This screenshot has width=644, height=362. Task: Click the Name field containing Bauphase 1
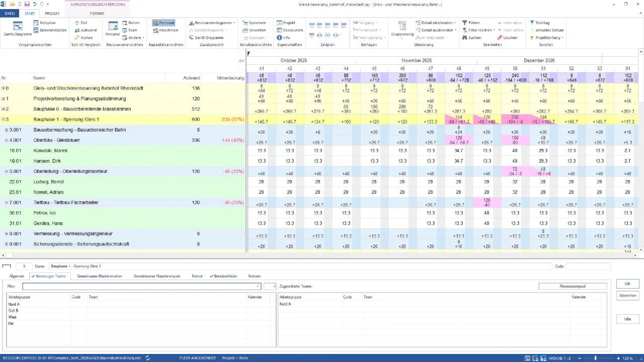299,266
